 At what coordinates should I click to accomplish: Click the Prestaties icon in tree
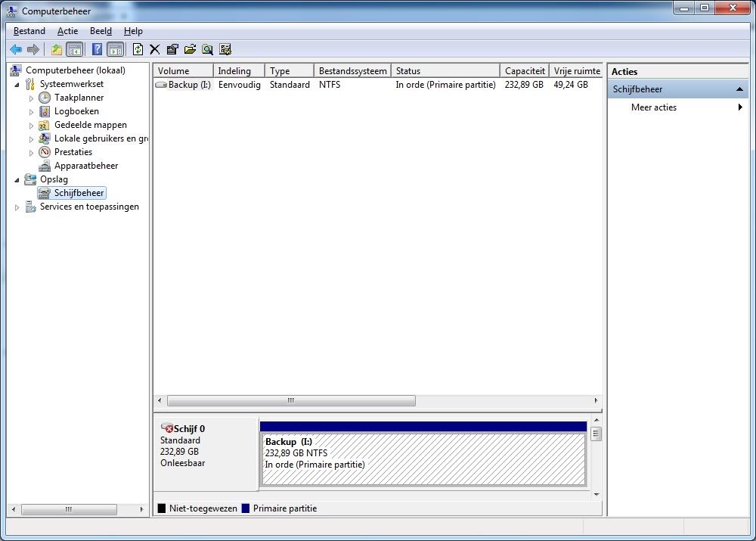(x=45, y=152)
